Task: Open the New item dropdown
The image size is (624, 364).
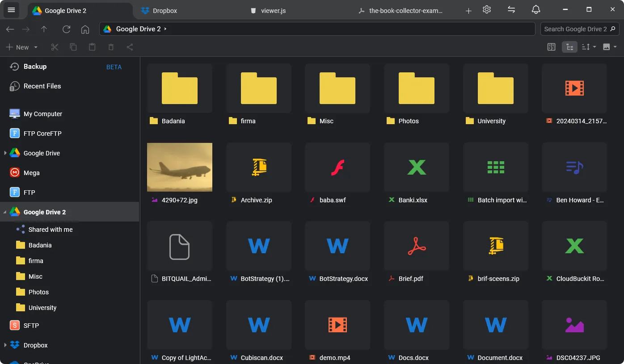Action: (x=22, y=47)
